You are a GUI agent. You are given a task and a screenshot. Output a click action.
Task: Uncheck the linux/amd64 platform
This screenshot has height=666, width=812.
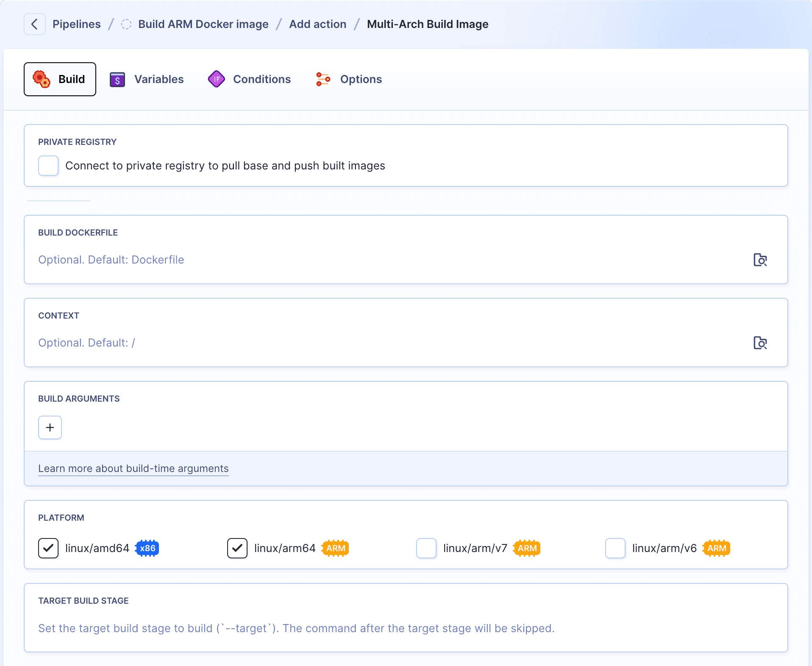48,548
